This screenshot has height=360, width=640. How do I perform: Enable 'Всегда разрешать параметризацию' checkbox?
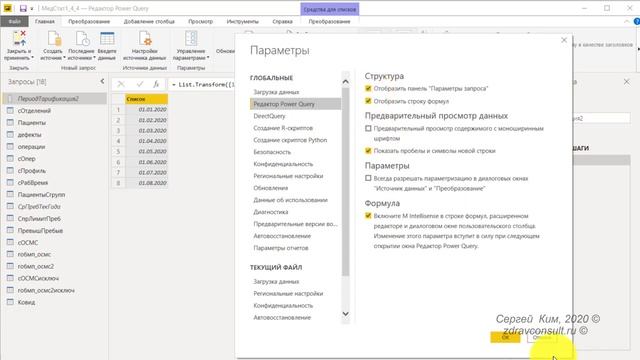pyautogui.click(x=368, y=178)
